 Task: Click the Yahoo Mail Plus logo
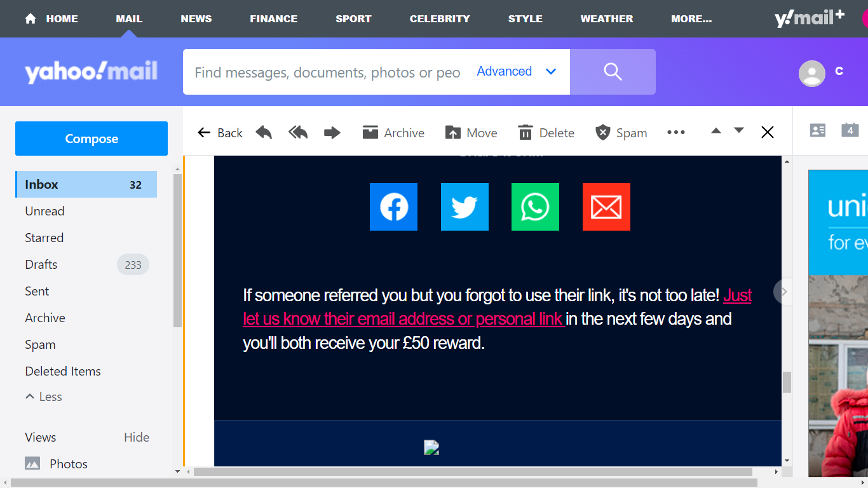click(810, 18)
